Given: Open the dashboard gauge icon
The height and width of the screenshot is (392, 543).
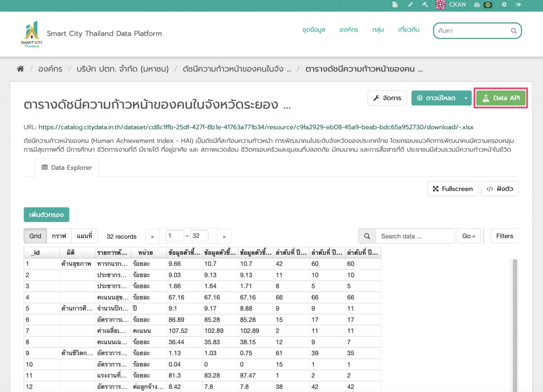Looking at the screenshot, I should click(477, 5).
